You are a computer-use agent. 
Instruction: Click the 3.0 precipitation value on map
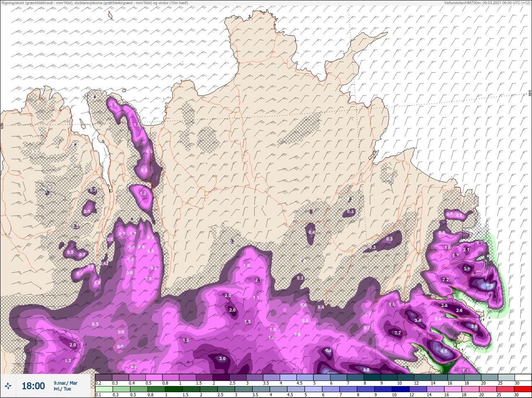pyautogui.click(x=222, y=359)
